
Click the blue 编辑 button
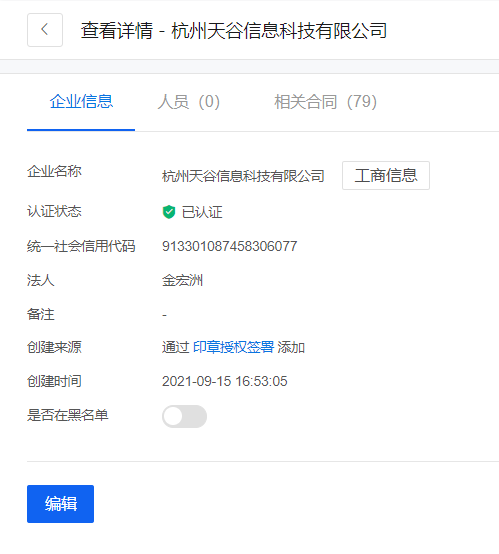(x=60, y=504)
